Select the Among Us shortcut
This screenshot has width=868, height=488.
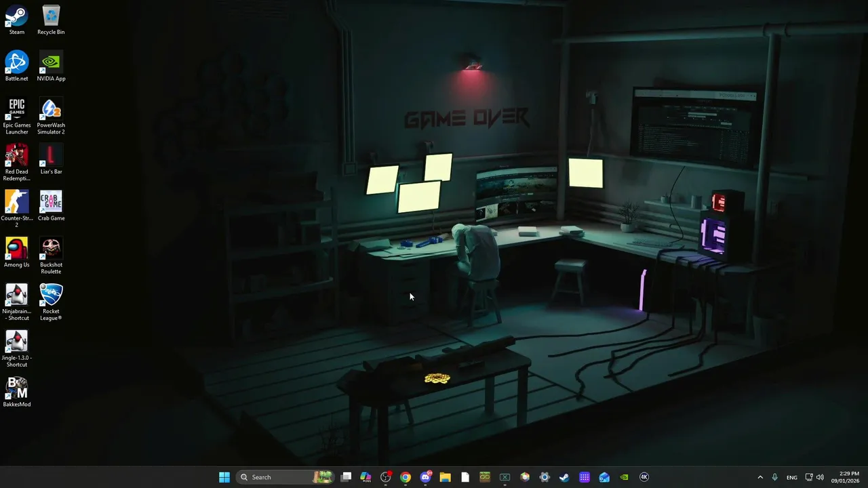click(17, 253)
